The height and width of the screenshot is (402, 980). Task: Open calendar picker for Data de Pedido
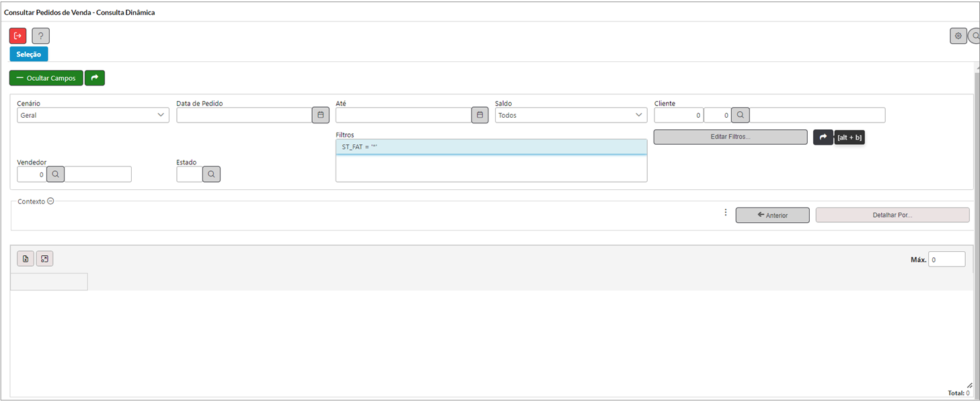point(321,115)
